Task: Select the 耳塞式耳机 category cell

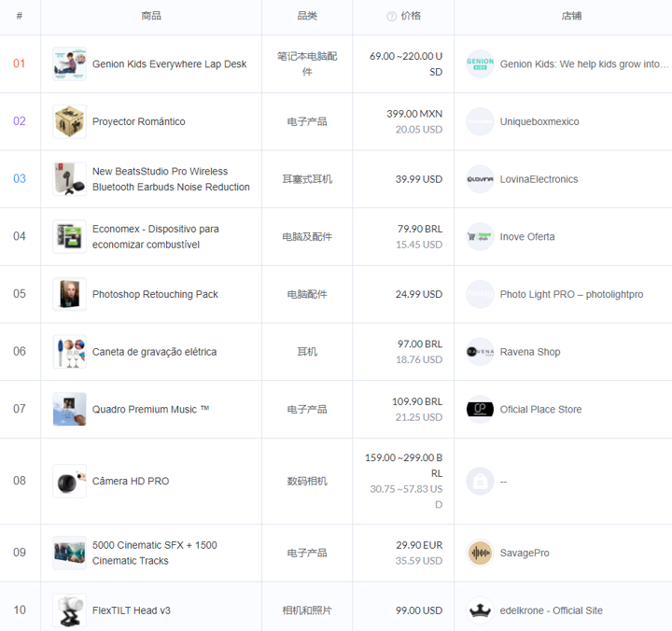Action: coord(307,179)
